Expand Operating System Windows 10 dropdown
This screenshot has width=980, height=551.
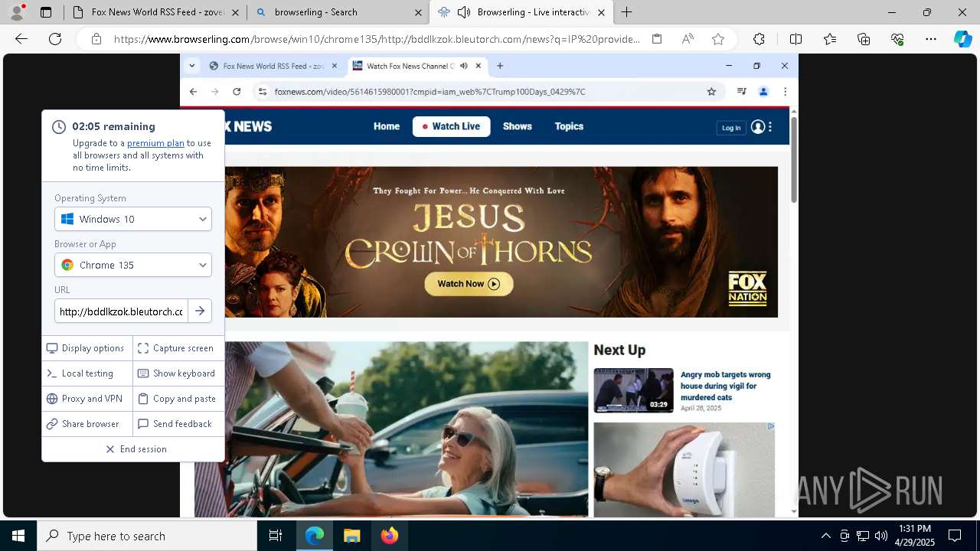click(x=133, y=219)
